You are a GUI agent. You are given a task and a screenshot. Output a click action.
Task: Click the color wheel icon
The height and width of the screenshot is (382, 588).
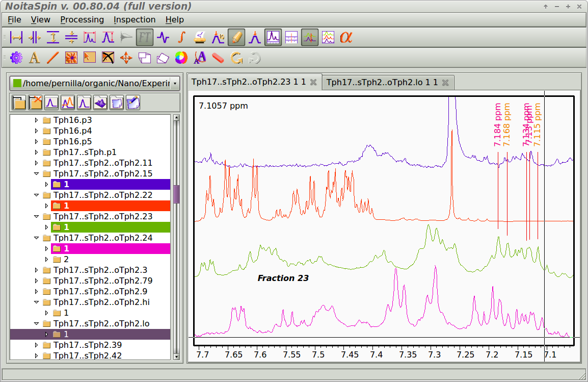(181, 58)
